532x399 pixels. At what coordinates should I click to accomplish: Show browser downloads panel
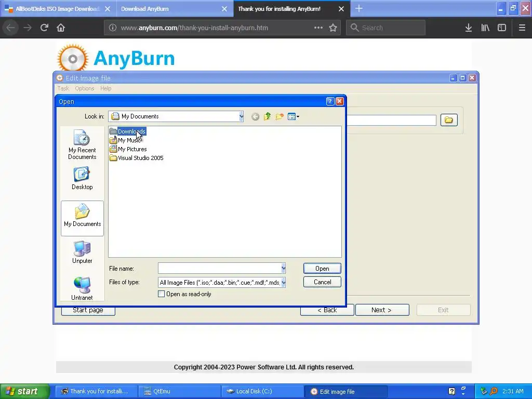pyautogui.click(x=469, y=28)
